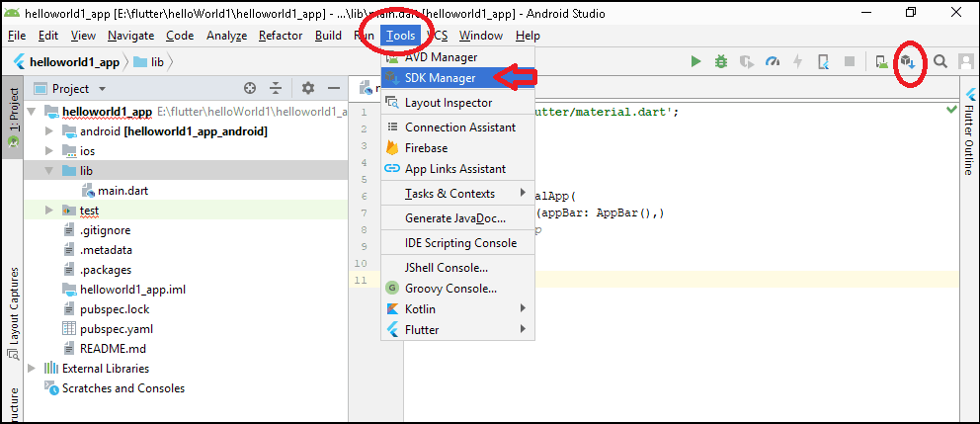Viewport: 980px width, 424px height.
Task: Select Groovy Console... entry
Action: 457,289
